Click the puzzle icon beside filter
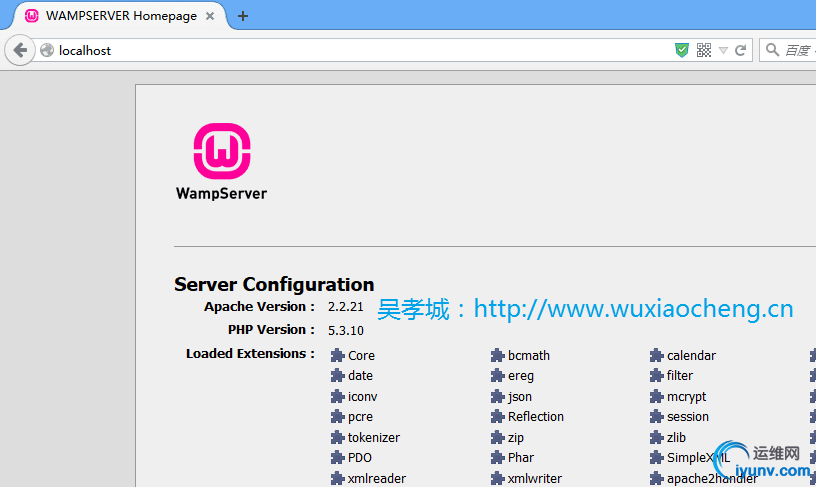Viewport: 816px width, 487px height. (x=657, y=376)
